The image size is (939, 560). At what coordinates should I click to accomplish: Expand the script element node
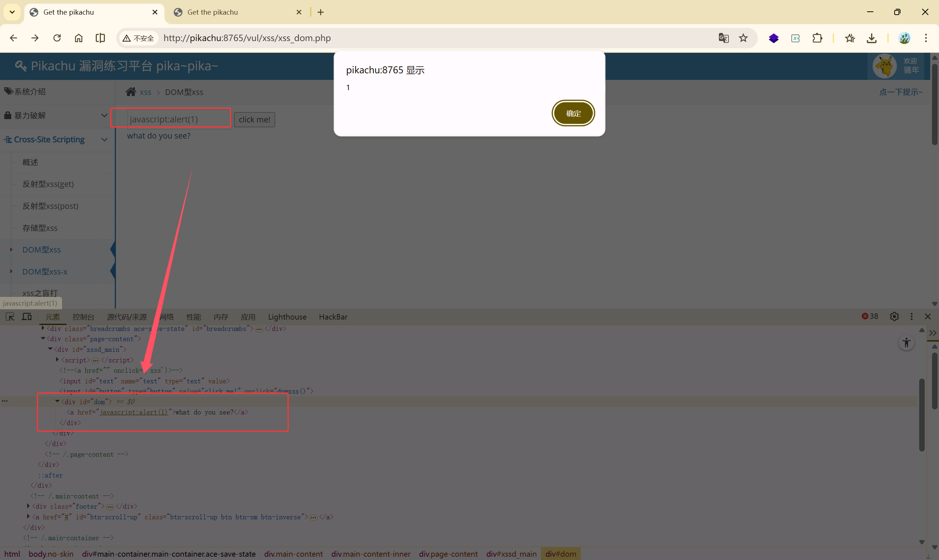pos(57,360)
